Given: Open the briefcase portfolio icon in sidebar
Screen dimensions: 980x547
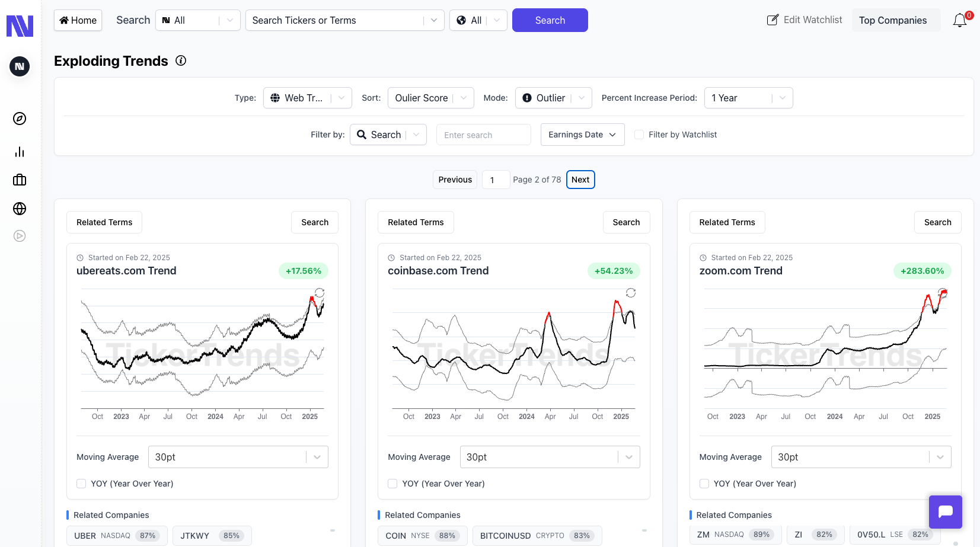Looking at the screenshot, I should 20,180.
